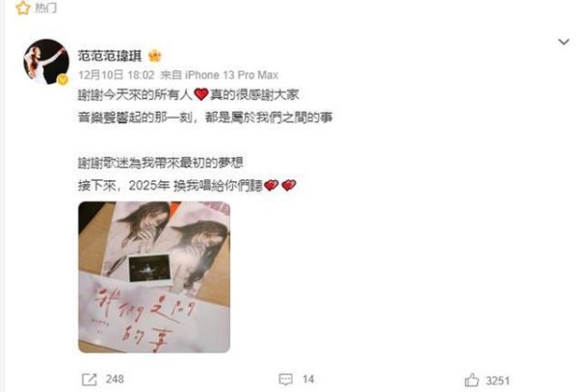
Task: Click the yellow verified badge on avatar
Action: click(63, 79)
